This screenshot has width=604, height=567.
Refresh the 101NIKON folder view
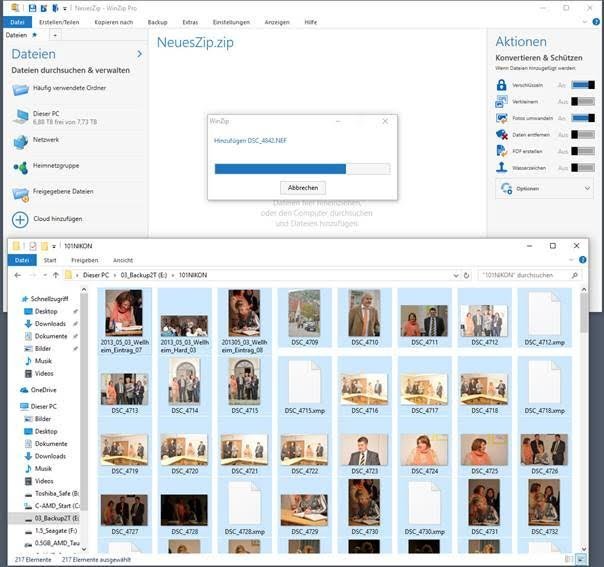(x=466, y=275)
